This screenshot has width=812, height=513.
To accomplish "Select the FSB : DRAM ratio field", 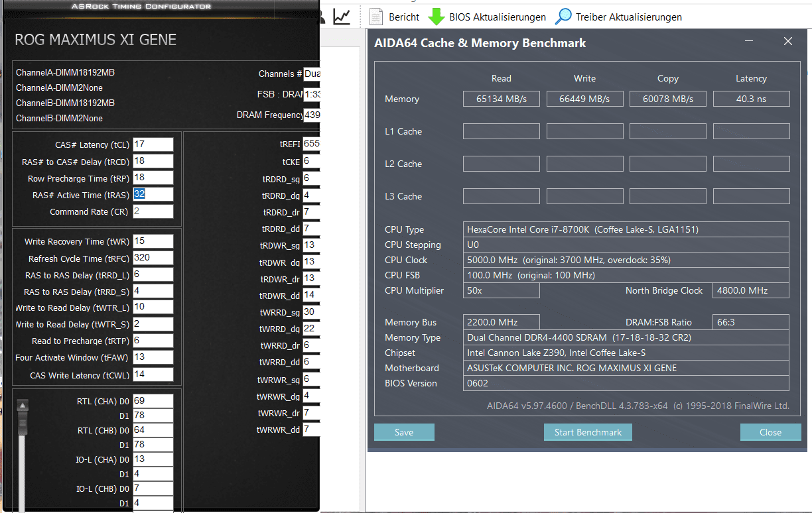I will point(311,94).
